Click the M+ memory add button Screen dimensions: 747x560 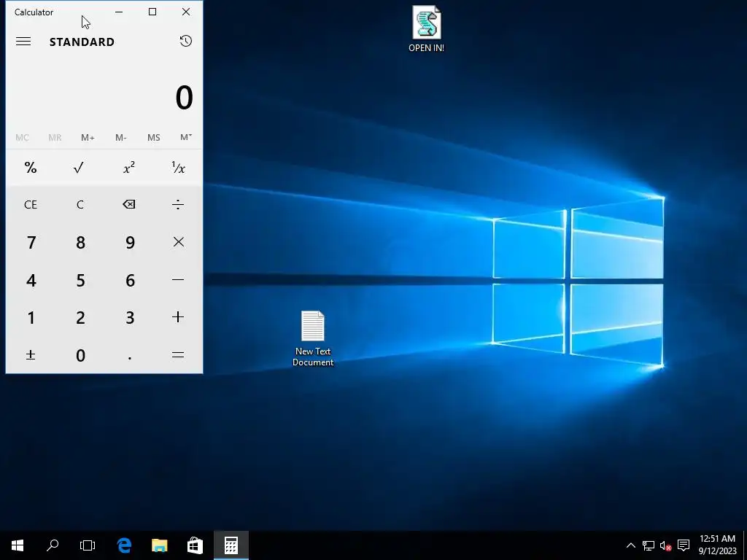(88, 137)
